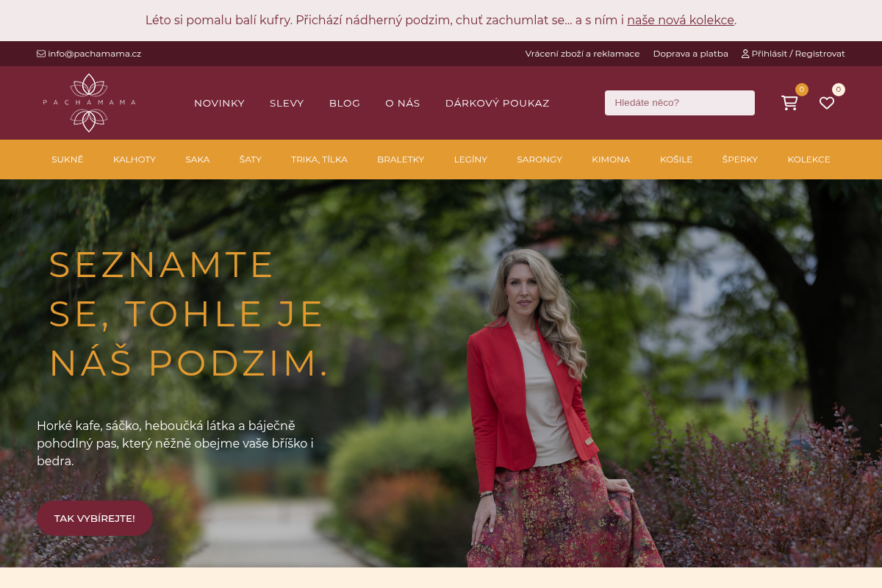Select the Košile category
The height and width of the screenshot is (588, 882).
click(676, 159)
